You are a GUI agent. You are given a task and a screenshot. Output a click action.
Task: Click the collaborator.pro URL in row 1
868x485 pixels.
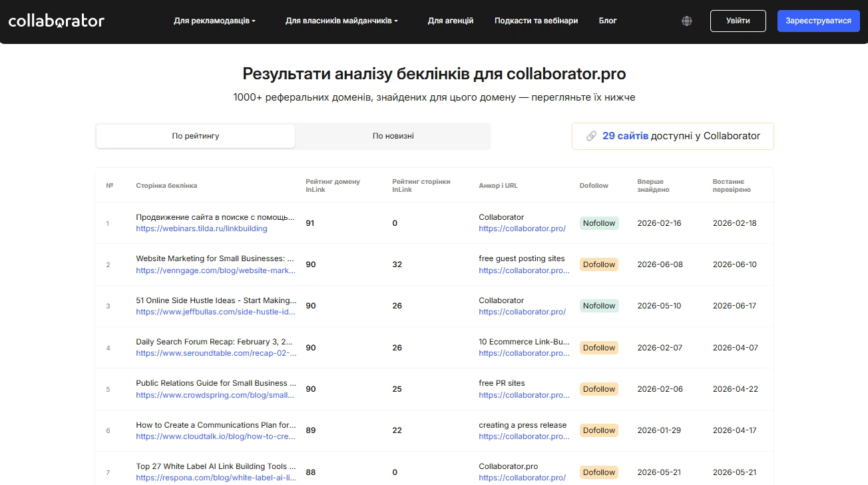click(523, 229)
